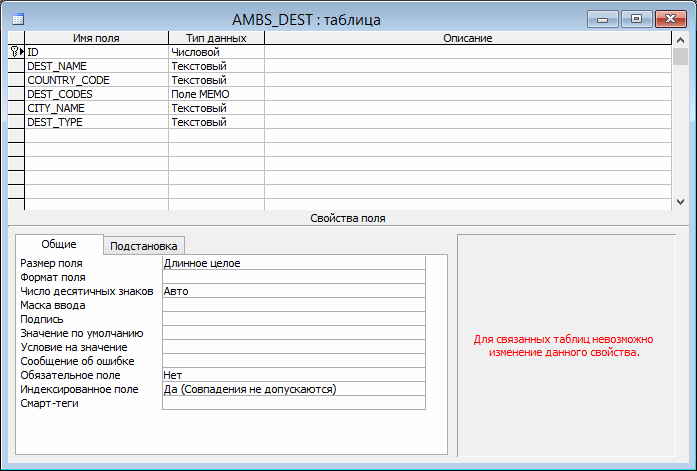Click the Поле MEMO data type cell
Viewport: 697px width, 471px height.
pyautogui.click(x=216, y=94)
